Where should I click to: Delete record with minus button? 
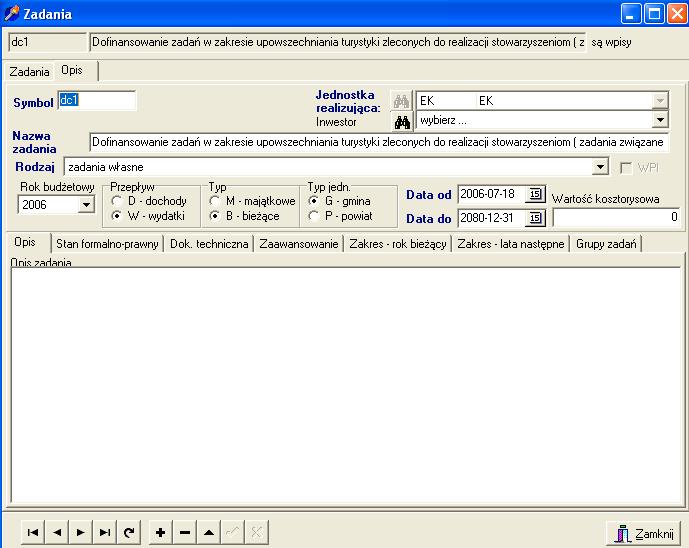coord(185,533)
